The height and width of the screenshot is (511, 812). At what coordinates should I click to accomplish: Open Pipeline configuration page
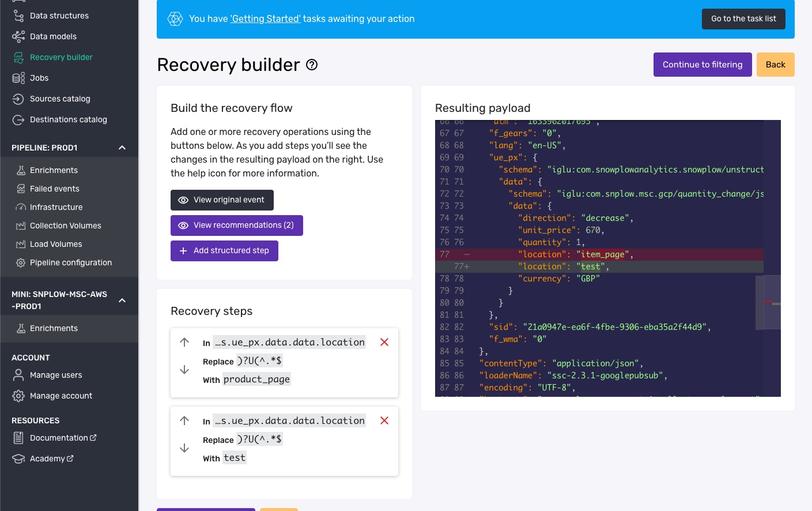pos(71,262)
